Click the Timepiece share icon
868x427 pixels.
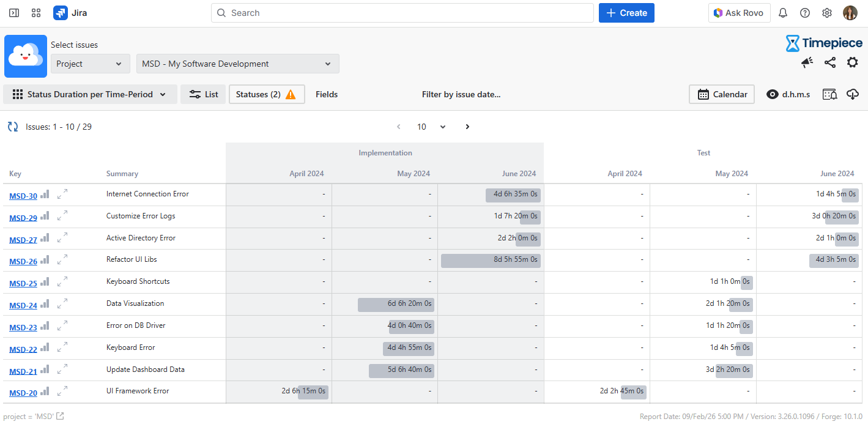click(829, 62)
